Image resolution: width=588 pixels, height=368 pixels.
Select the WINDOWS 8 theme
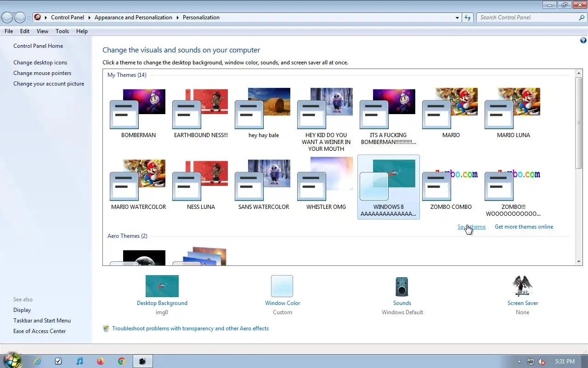tap(389, 187)
